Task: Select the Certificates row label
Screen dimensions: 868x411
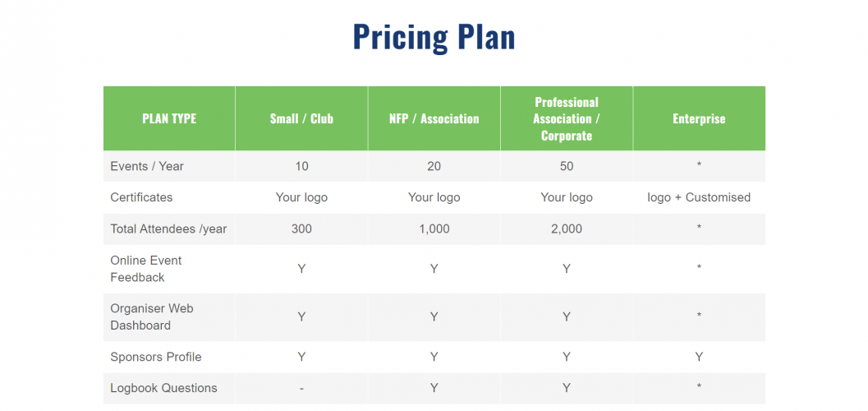Action: pos(141,197)
